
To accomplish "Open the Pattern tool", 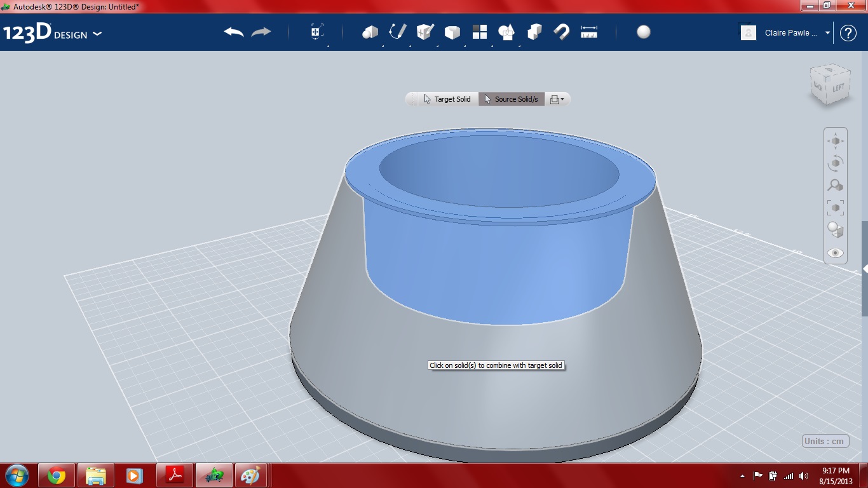I will 479,32.
